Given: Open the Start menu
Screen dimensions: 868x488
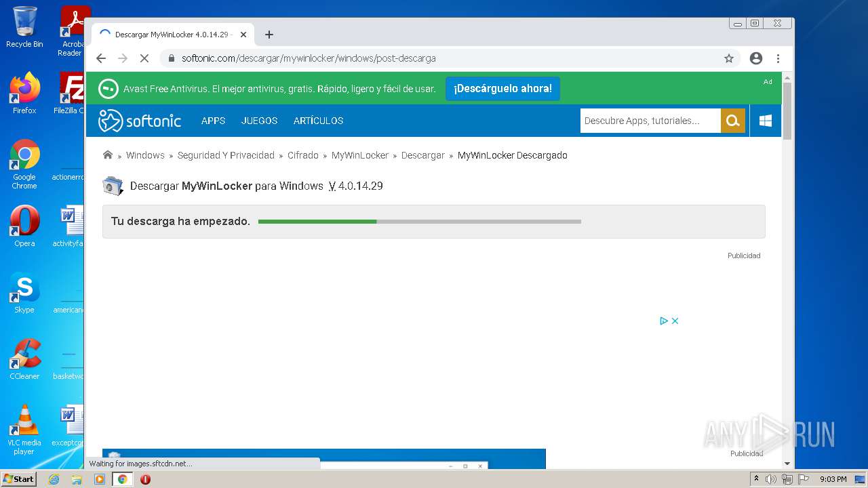Looking at the screenshot, I should point(19,479).
